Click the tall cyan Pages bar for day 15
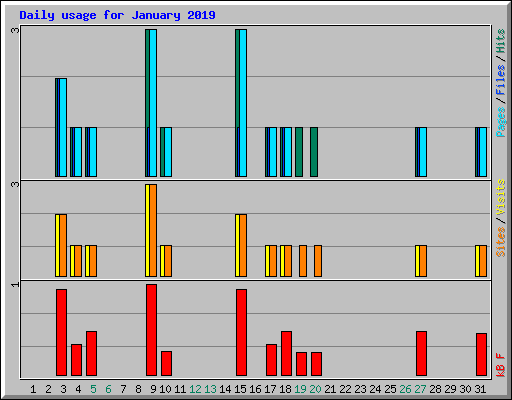The height and width of the screenshot is (400, 512). click(x=243, y=103)
